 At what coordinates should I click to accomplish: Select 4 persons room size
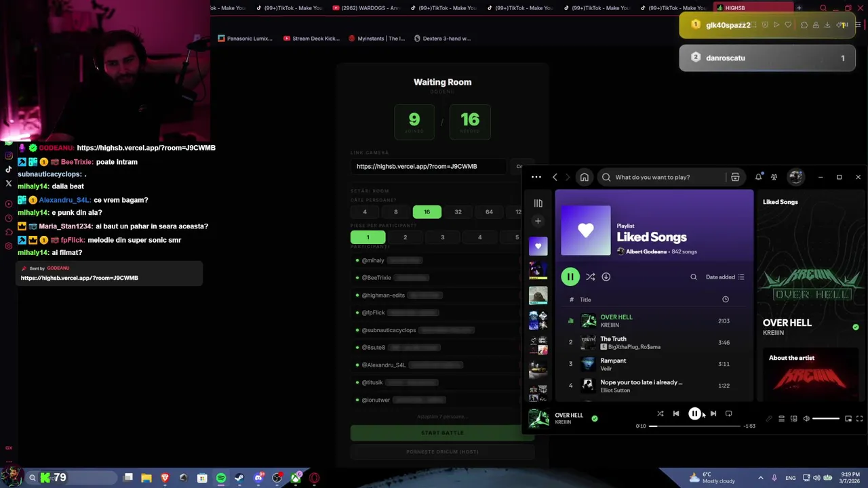click(x=364, y=212)
